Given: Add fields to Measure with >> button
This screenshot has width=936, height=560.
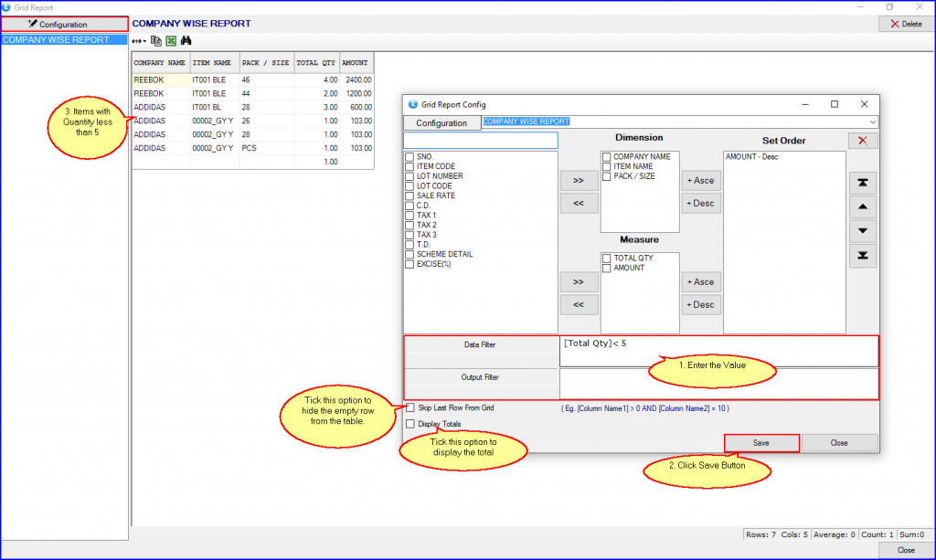Looking at the screenshot, I should tap(579, 281).
